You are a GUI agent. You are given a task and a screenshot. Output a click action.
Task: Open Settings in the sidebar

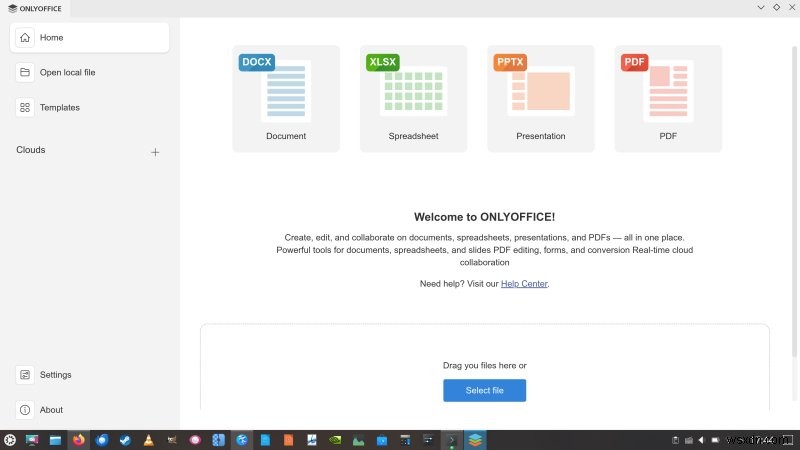tap(89, 374)
